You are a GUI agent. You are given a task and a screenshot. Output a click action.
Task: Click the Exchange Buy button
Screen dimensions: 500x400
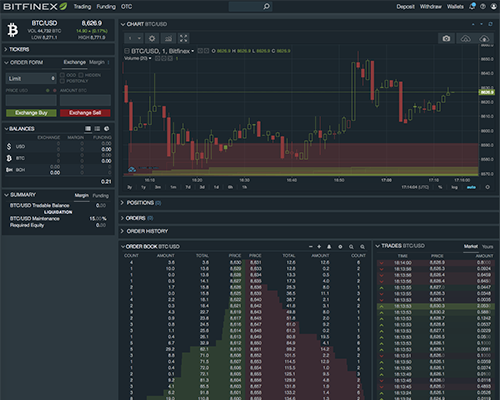31,113
